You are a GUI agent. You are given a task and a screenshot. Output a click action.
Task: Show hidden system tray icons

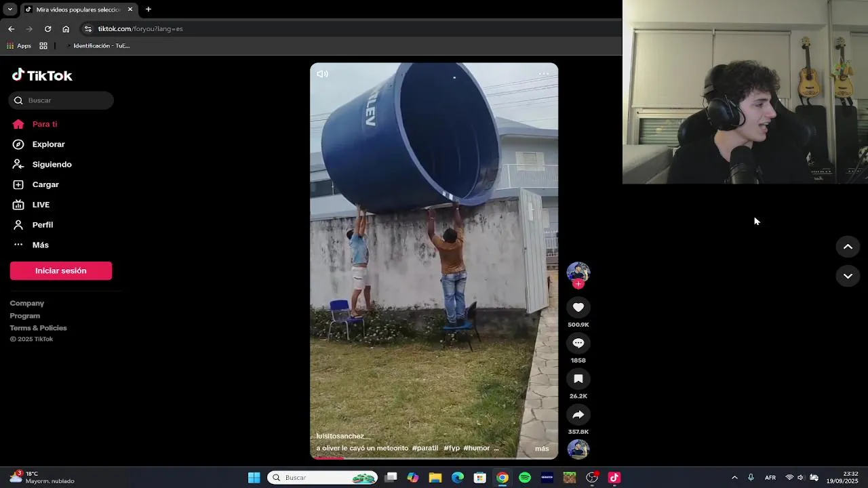click(x=734, y=478)
